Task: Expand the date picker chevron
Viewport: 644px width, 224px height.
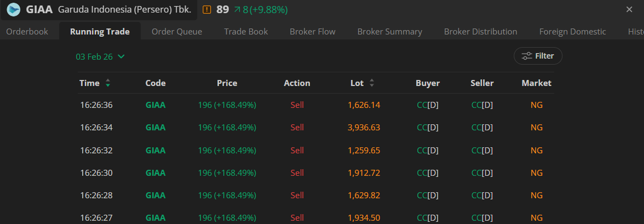Action: pyautogui.click(x=121, y=56)
